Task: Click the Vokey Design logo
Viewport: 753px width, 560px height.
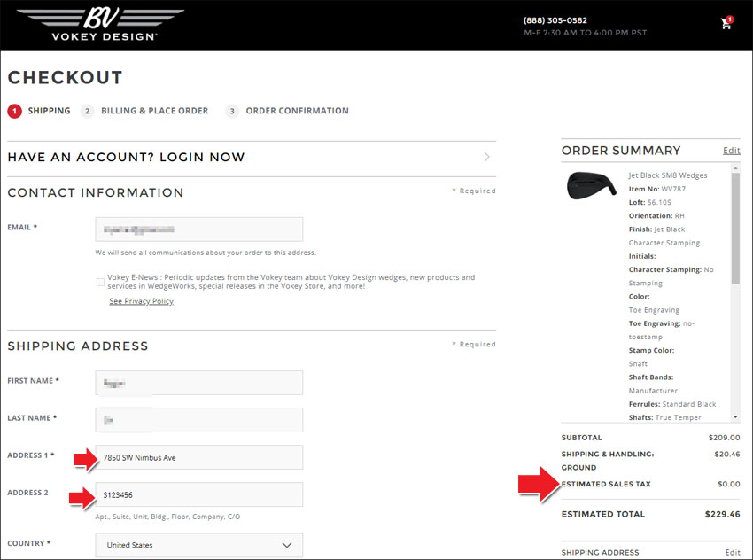Action: pyautogui.click(x=101, y=24)
